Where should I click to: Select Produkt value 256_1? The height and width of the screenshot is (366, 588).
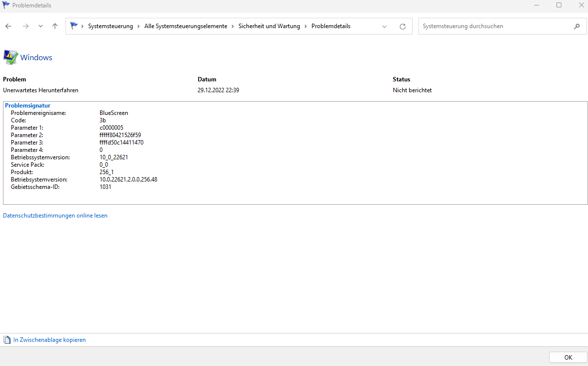[x=106, y=172]
